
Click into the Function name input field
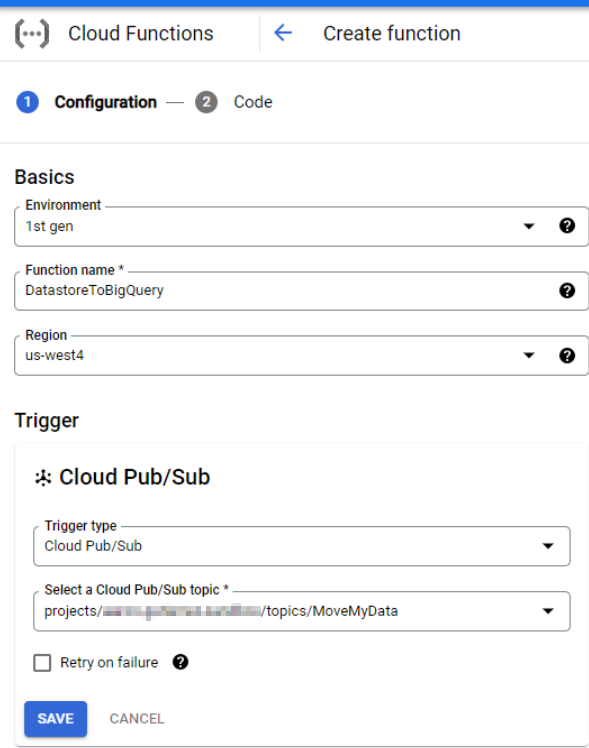[301, 291]
